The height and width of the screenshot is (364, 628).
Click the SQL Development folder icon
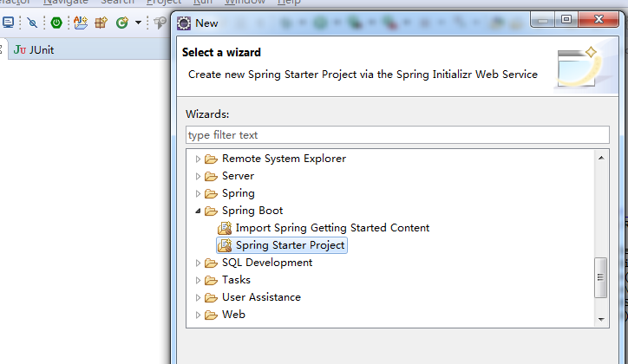point(211,263)
